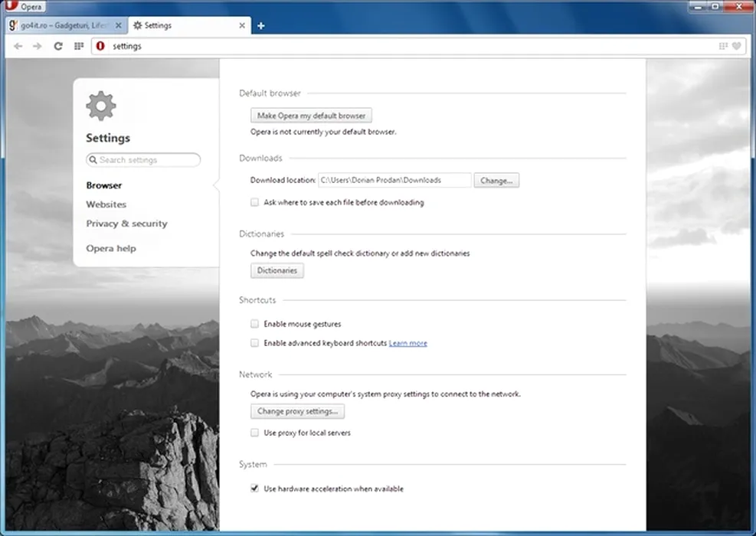Click the 'Downloads' section heading
This screenshot has width=756, height=536.
pos(261,158)
